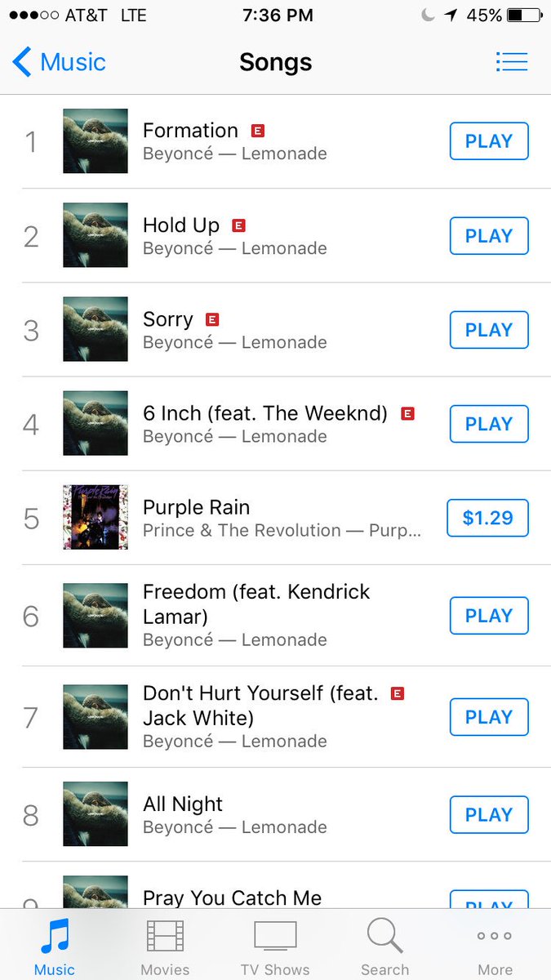Open the Lemonade artwork beside Sorry
Viewport: 551px width, 980px height.
tap(96, 329)
